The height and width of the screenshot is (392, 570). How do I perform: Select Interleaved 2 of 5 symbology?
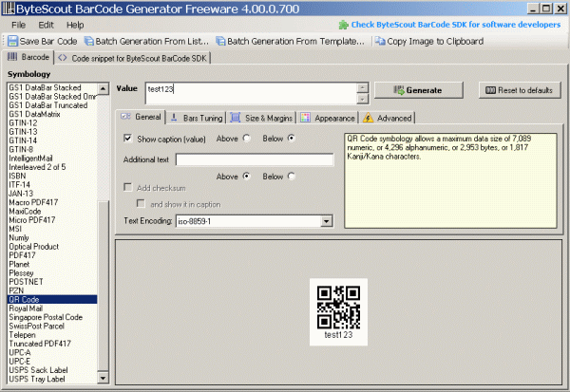coord(37,167)
